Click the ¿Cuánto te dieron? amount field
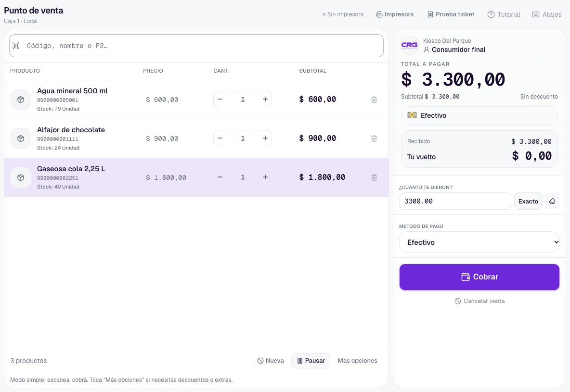Image resolution: width=570 pixels, height=392 pixels. point(455,201)
